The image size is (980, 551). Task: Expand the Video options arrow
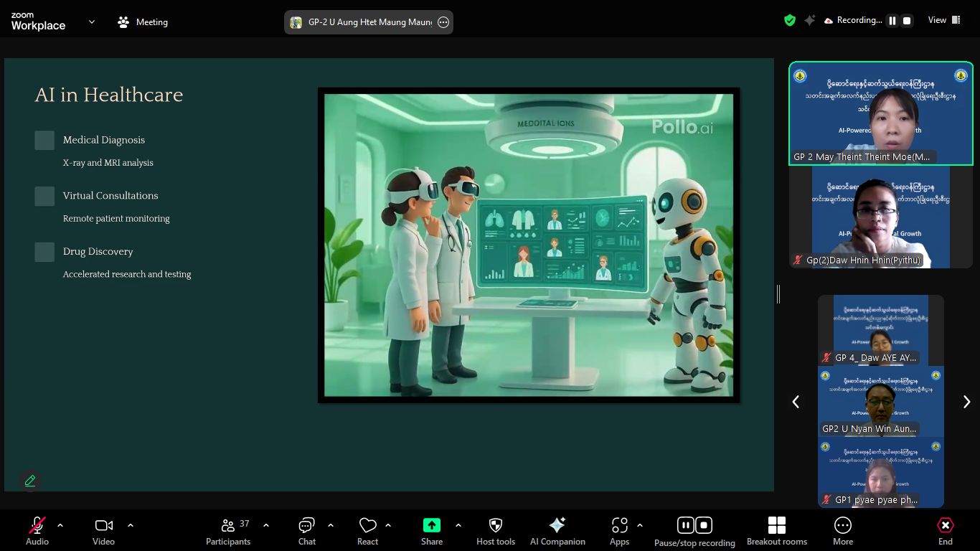(x=131, y=525)
